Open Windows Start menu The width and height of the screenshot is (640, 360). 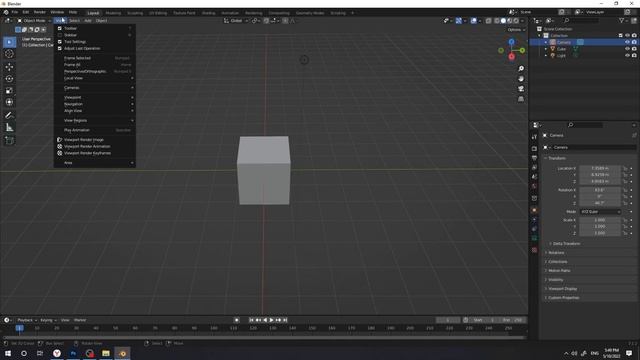[x=8, y=353]
